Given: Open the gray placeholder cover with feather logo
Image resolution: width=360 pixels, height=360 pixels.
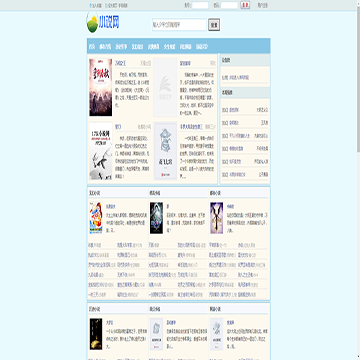Looking at the screenshot, I should pyautogui.click(x=165, y=87).
